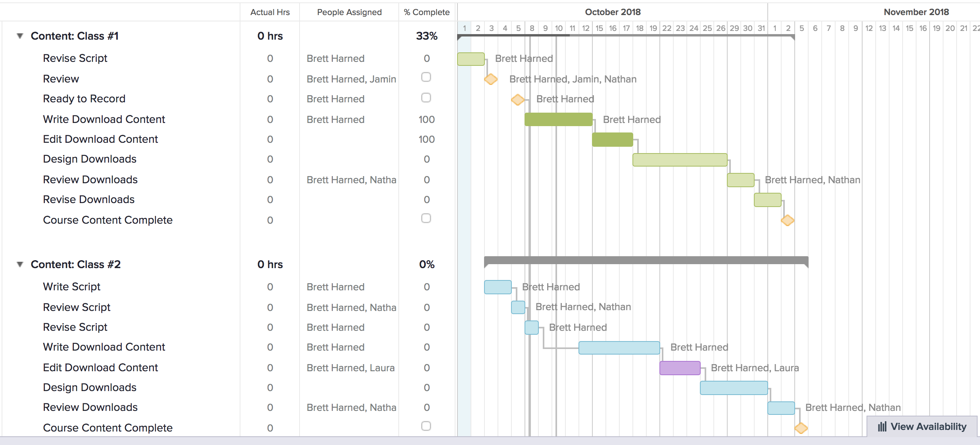980x445 pixels.
Task: Click the Actual Hrs column header
Action: click(270, 12)
